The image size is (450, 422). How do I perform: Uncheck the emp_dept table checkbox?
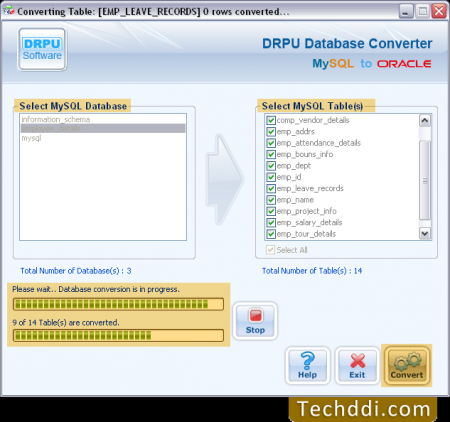271,166
